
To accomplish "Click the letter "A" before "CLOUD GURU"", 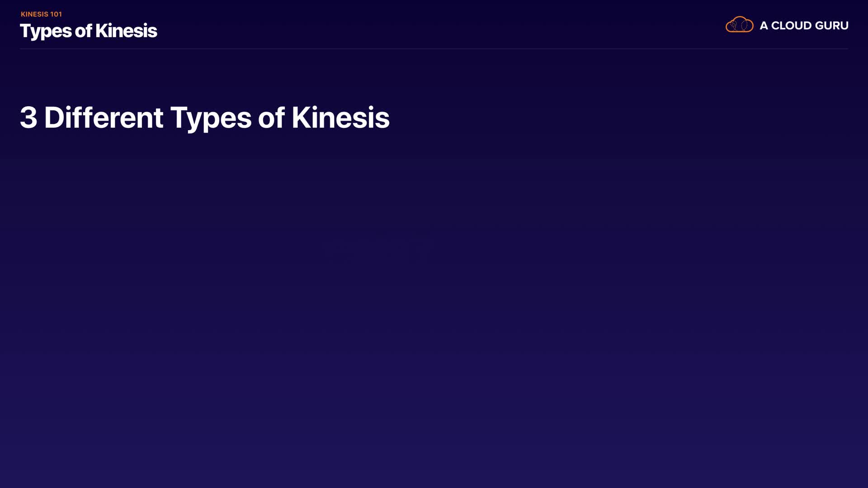I will coord(764,26).
